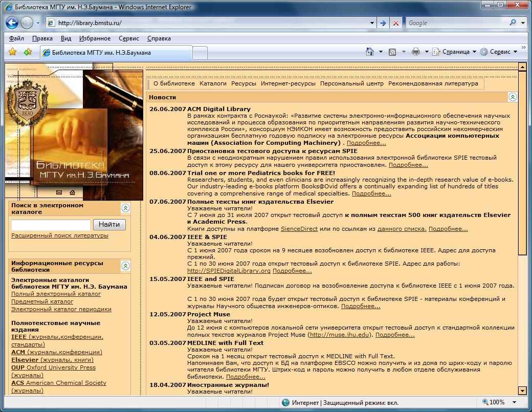
Task: Click Каталоги in site navigation
Action: tap(213, 83)
